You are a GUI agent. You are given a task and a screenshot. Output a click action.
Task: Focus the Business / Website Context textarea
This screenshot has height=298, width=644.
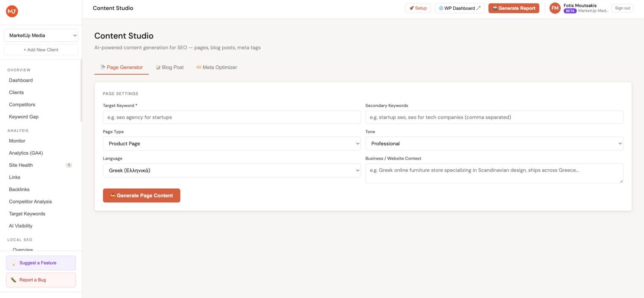pyautogui.click(x=494, y=173)
